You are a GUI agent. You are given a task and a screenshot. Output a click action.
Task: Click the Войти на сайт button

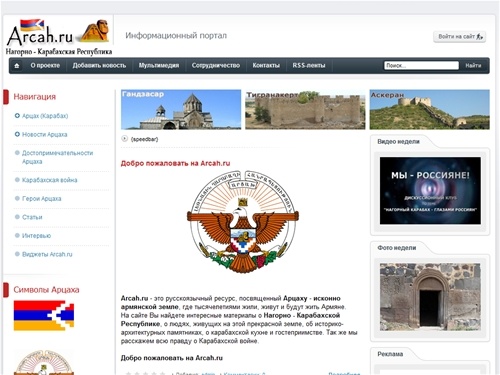point(459,37)
